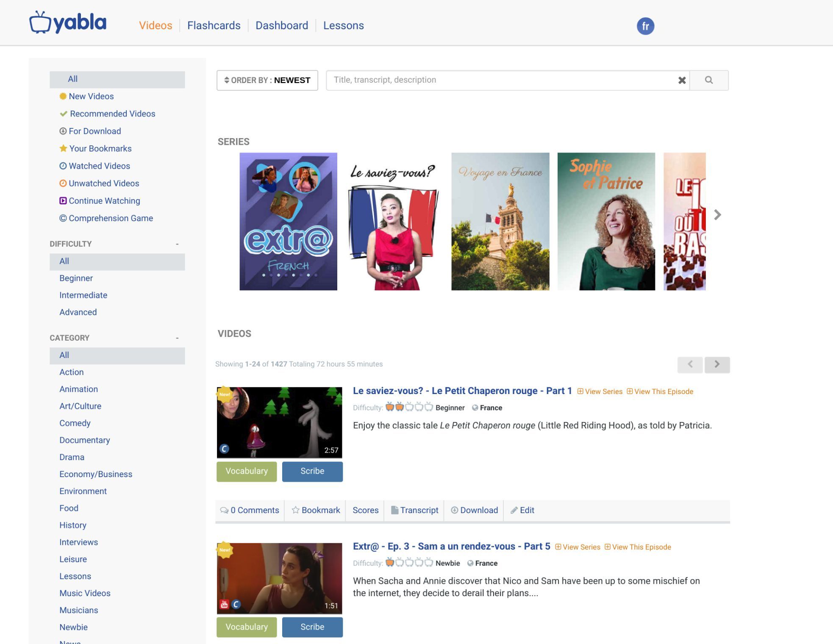
Task: Open the Dashboard tab
Action: click(x=281, y=25)
